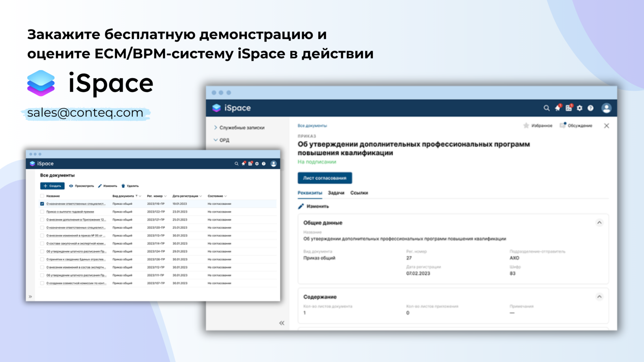Open the Состояние column dropdown
Image resolution: width=644 pixels, height=362 pixels.
click(225, 196)
